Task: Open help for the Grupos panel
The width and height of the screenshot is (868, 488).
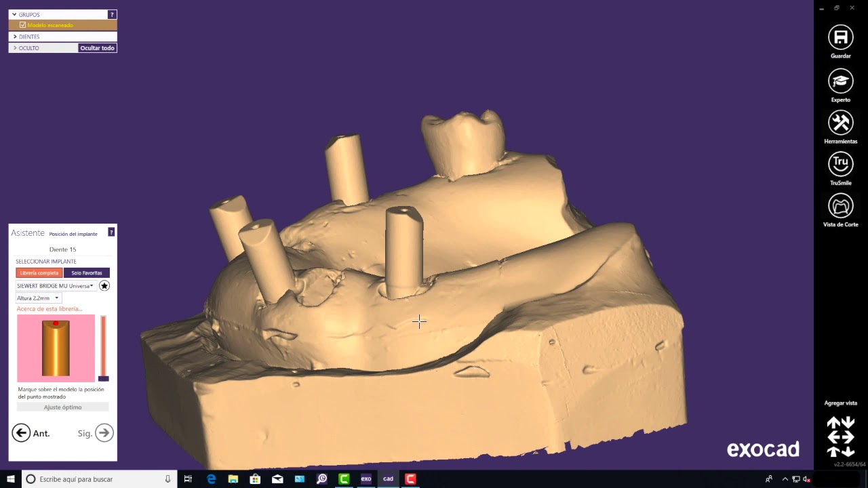Action: [x=112, y=14]
